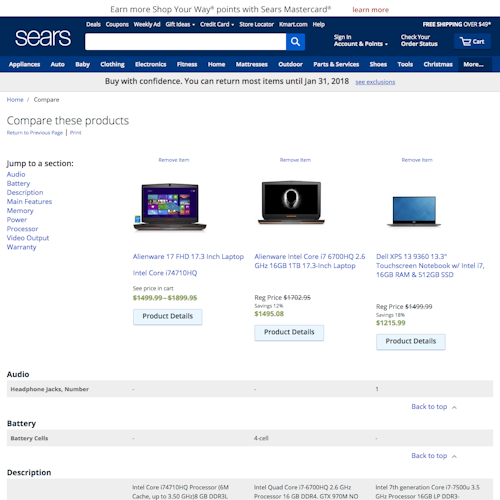Viewport: 500px width, 500px height.
Task: Select the Shoes department
Action: (378, 64)
